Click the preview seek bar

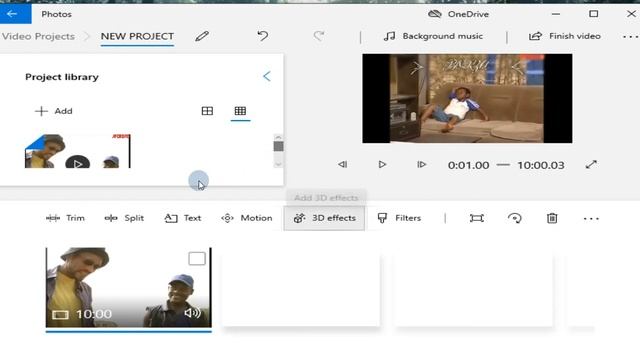point(503,165)
